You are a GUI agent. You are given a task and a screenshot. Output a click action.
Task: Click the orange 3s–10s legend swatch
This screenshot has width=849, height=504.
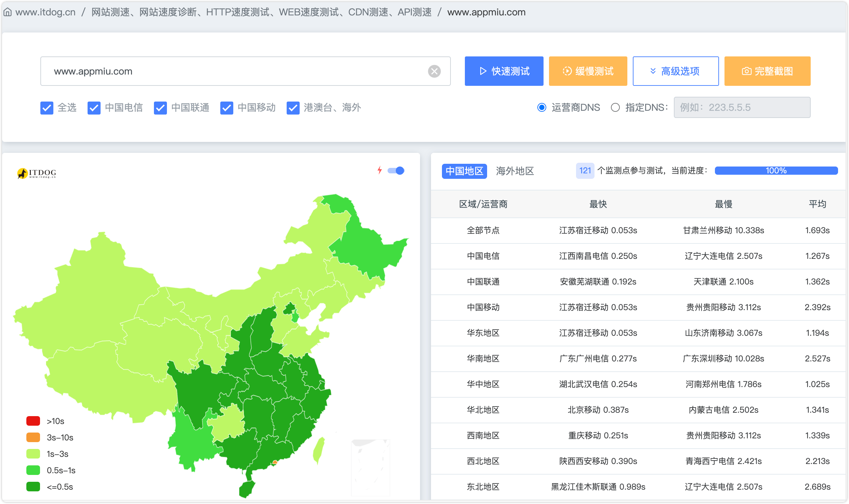click(33, 437)
